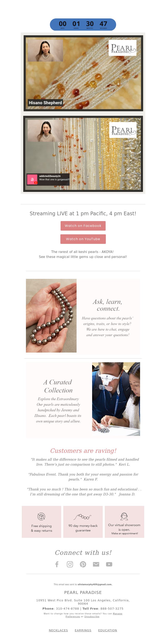Open the YouTube social icon
The image size is (166, 644).
109,564
